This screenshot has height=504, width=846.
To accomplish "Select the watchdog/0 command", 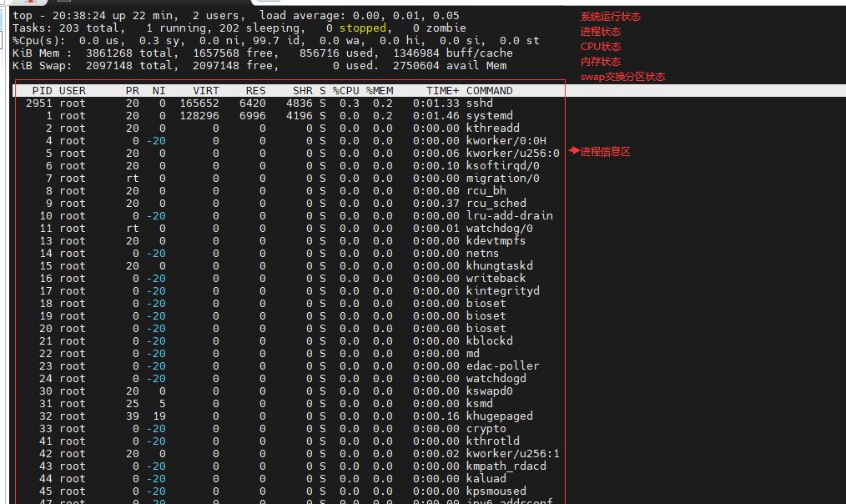I will pyautogui.click(x=500, y=229).
